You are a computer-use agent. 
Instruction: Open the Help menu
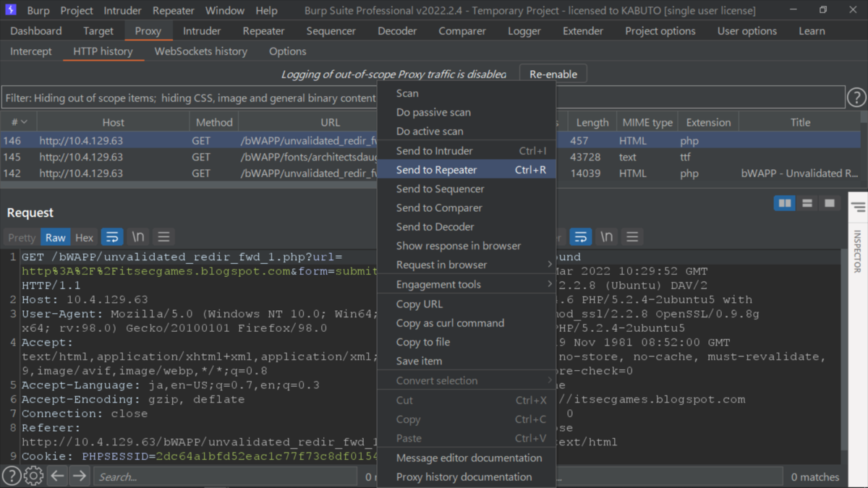pyautogui.click(x=266, y=10)
